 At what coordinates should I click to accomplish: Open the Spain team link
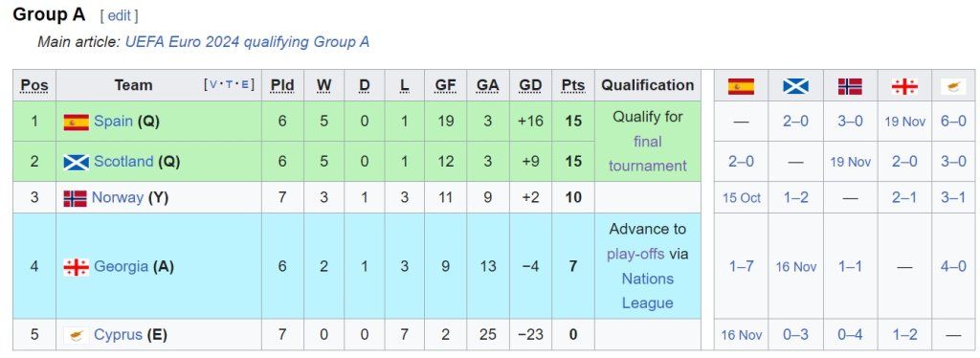click(x=113, y=122)
